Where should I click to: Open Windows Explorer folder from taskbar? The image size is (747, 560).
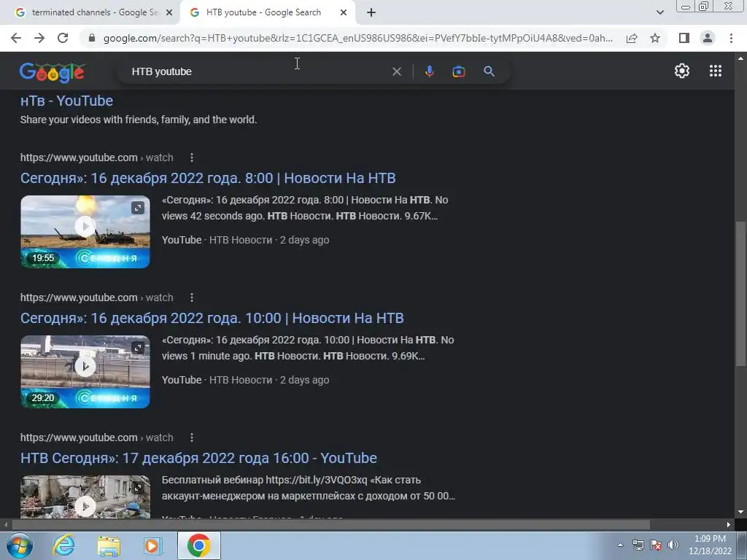point(109,545)
